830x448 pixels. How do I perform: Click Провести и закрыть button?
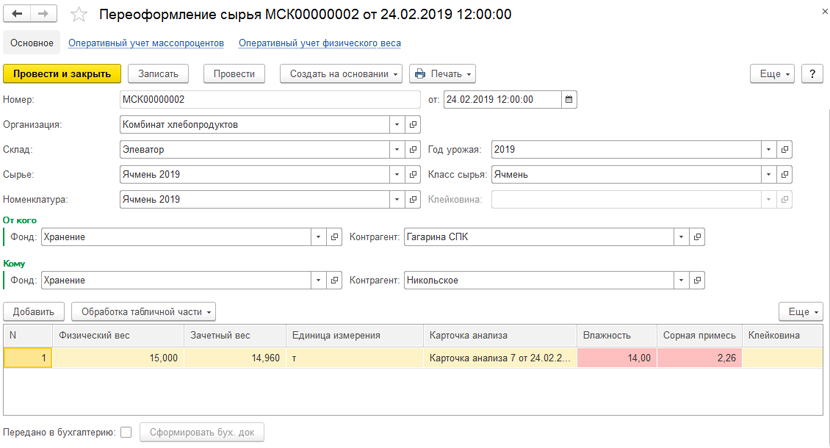click(x=62, y=74)
